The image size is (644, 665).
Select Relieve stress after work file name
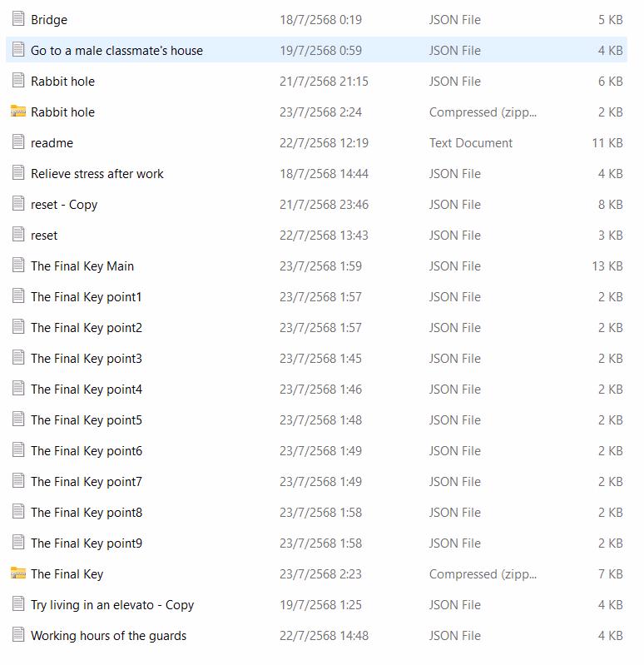[x=97, y=174]
